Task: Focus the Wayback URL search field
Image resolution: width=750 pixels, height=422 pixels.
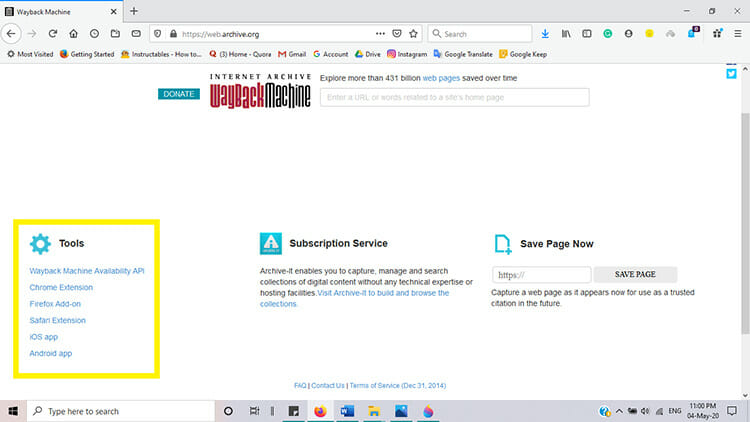Action: [x=455, y=98]
